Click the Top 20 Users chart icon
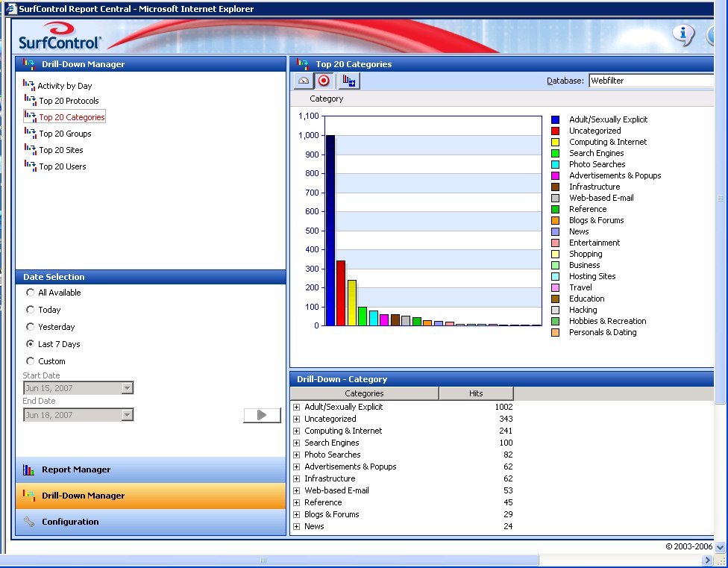Image resolution: width=728 pixels, height=568 pixels. point(30,166)
